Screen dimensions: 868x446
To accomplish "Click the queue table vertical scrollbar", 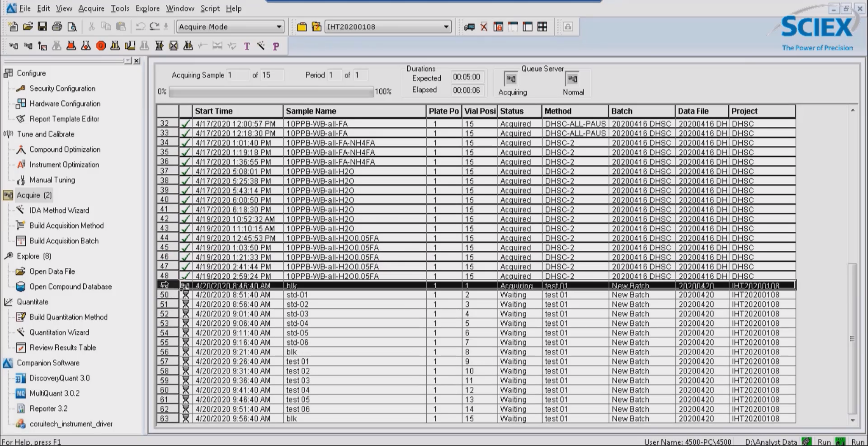I will 852,338.
